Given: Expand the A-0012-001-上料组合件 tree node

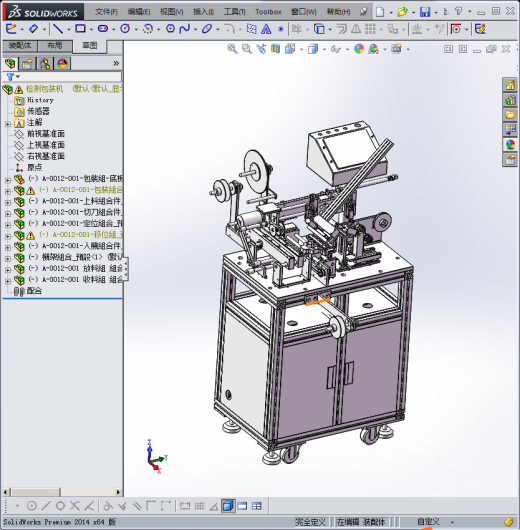Looking at the screenshot, I should pos(8,202).
